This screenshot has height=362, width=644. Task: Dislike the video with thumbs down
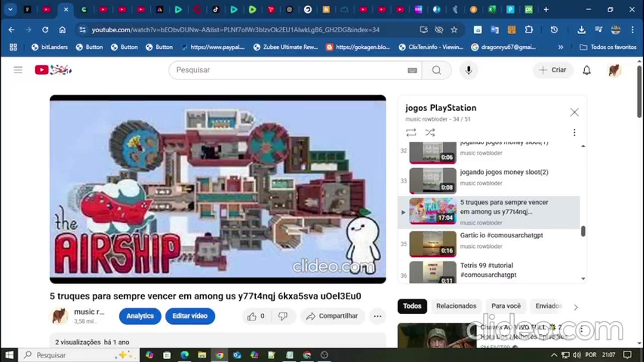tap(283, 316)
